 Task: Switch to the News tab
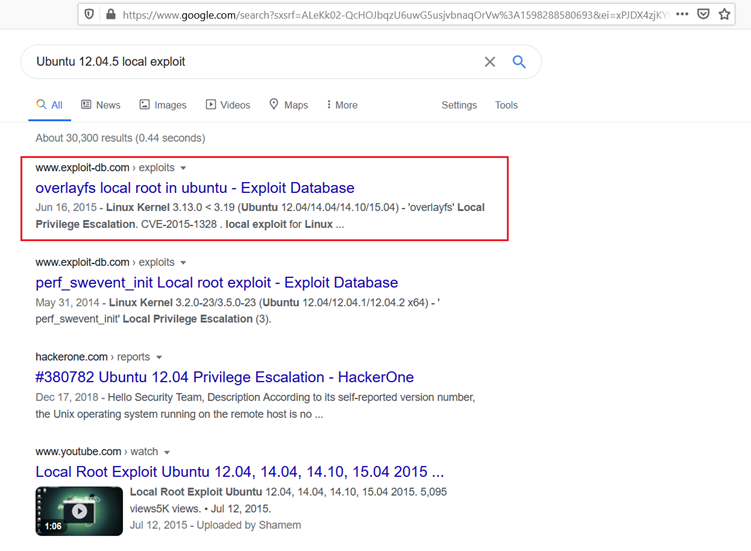tap(100, 105)
